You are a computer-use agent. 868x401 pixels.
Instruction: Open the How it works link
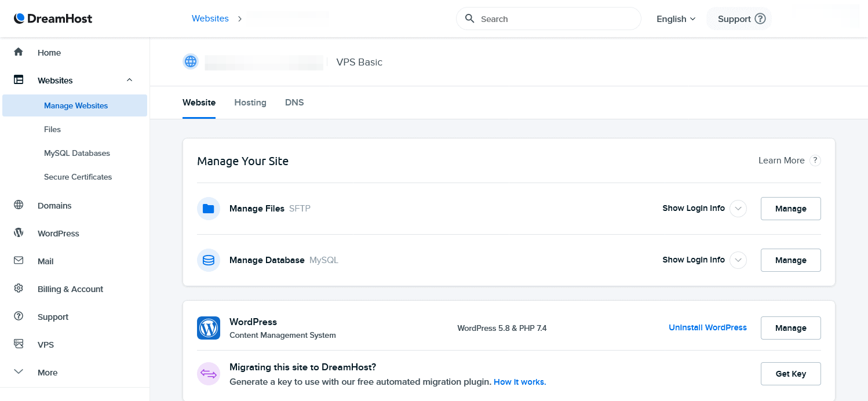pos(520,382)
